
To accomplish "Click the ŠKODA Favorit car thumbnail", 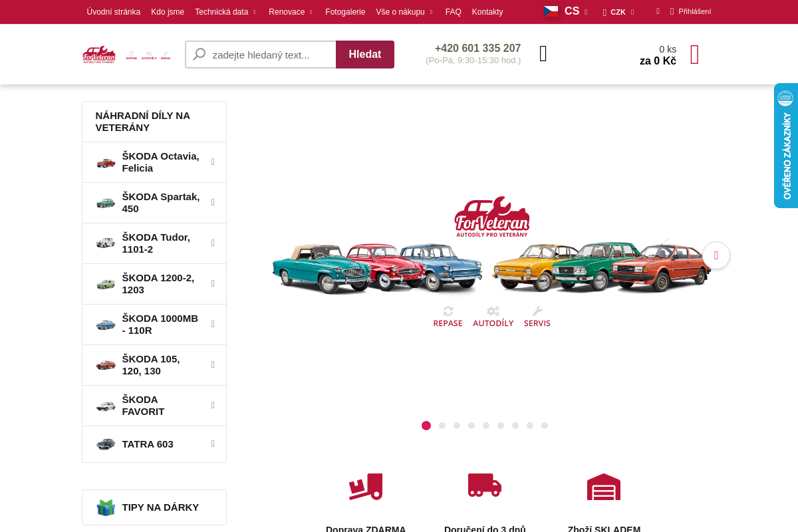I will point(106,406).
